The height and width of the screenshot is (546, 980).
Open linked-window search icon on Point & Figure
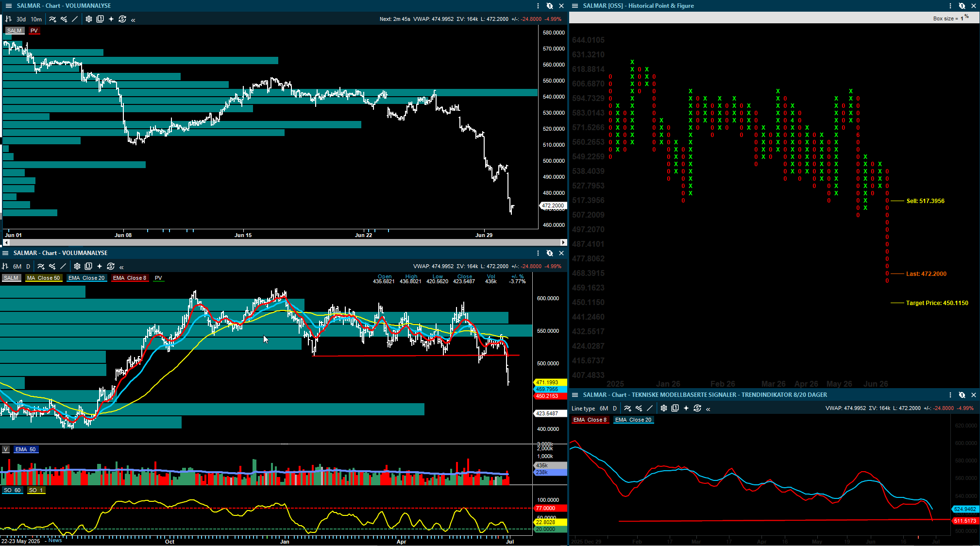[962, 6]
